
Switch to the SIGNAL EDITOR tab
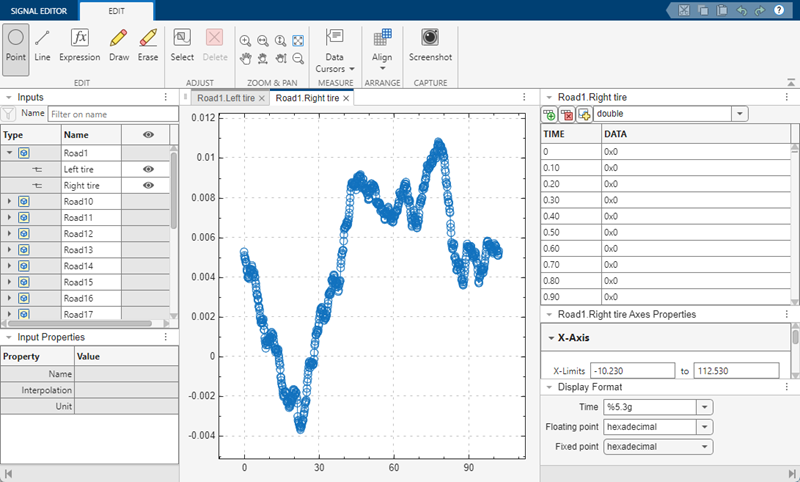pos(39,11)
